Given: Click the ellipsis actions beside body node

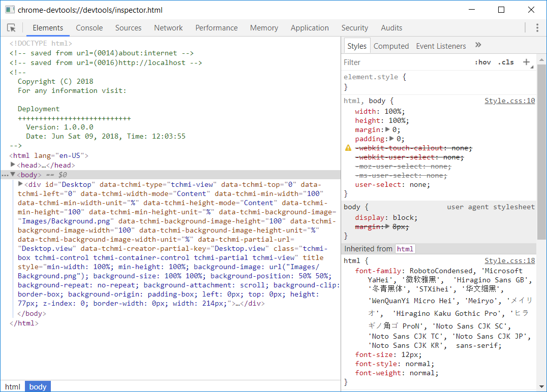Looking at the screenshot, I should [5, 175].
